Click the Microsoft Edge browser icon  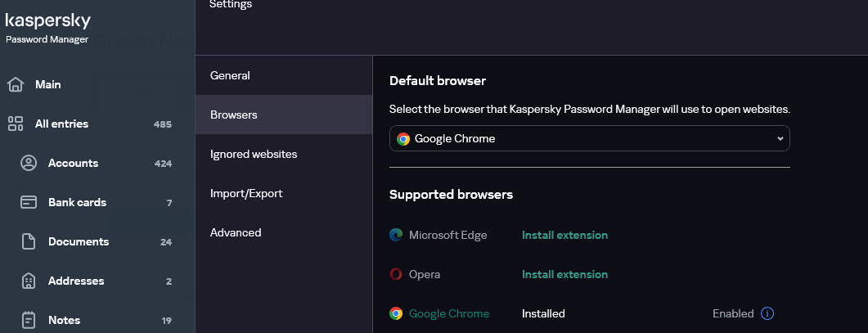tap(396, 235)
